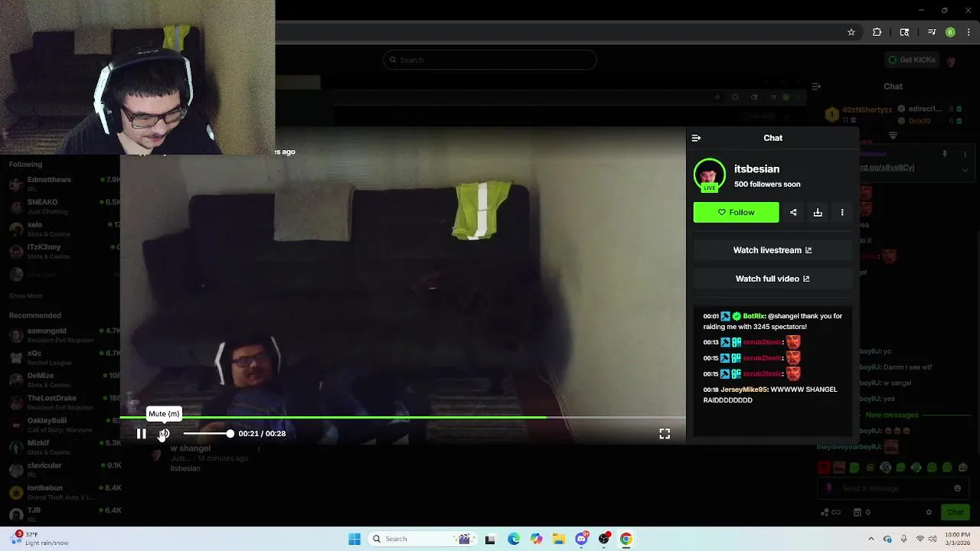Open microphone tray icon

(904, 539)
